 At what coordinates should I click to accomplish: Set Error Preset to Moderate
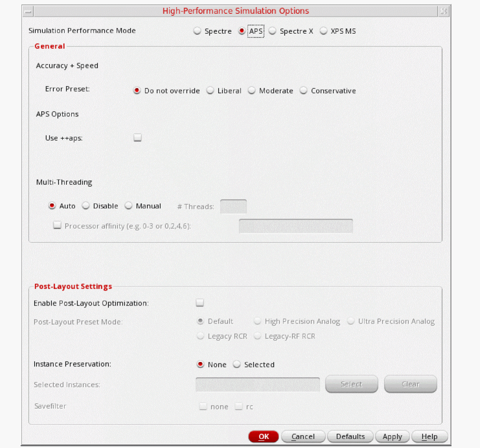coord(251,91)
